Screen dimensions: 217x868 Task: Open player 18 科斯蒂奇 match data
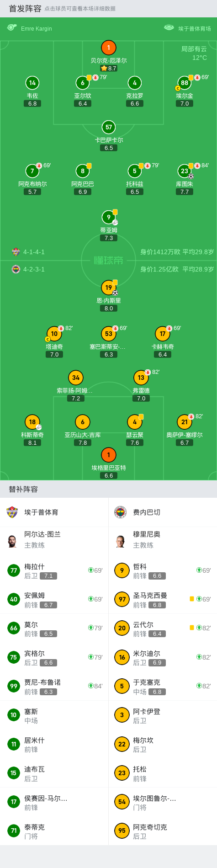[x=32, y=422]
